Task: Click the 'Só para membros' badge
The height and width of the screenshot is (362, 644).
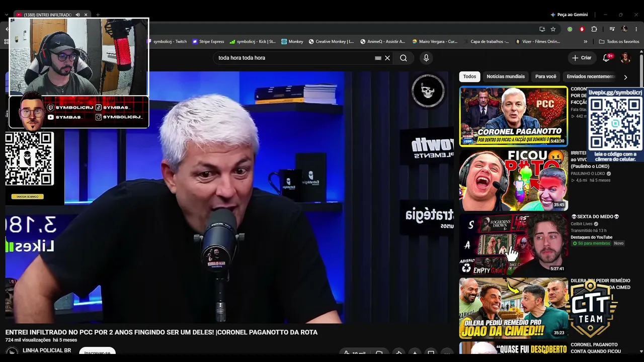Action: [591, 243]
